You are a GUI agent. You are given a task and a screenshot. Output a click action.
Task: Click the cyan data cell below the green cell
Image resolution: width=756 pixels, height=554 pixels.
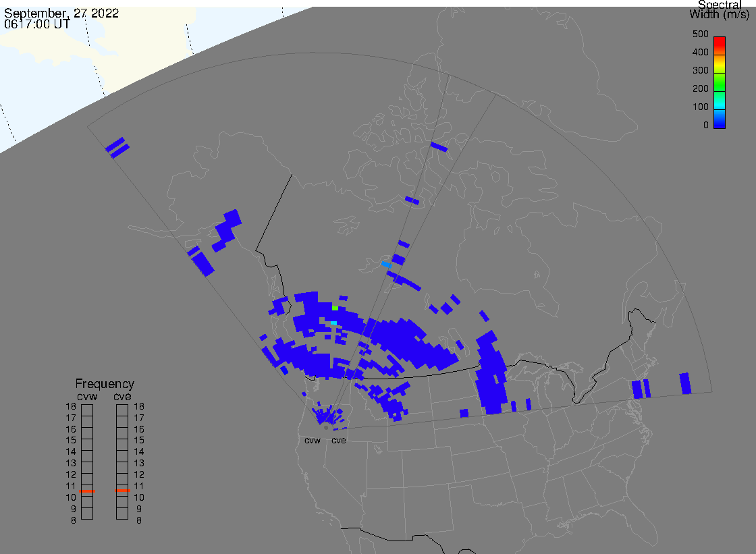pyautogui.click(x=333, y=323)
